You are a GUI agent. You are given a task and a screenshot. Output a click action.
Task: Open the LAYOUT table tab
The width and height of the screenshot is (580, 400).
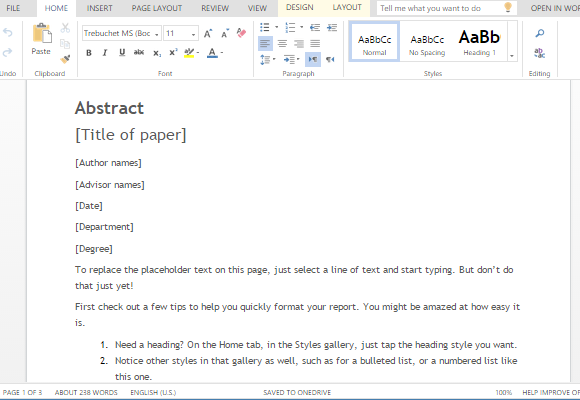coord(347,8)
